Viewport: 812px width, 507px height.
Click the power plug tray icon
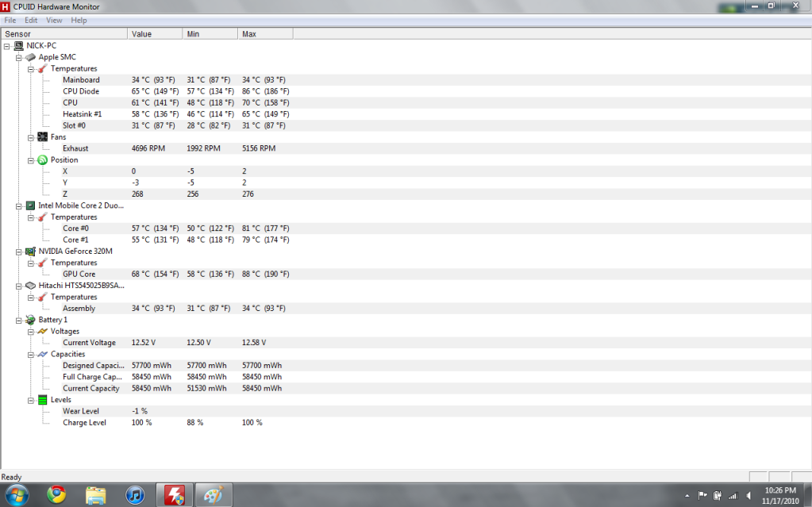[718, 496]
